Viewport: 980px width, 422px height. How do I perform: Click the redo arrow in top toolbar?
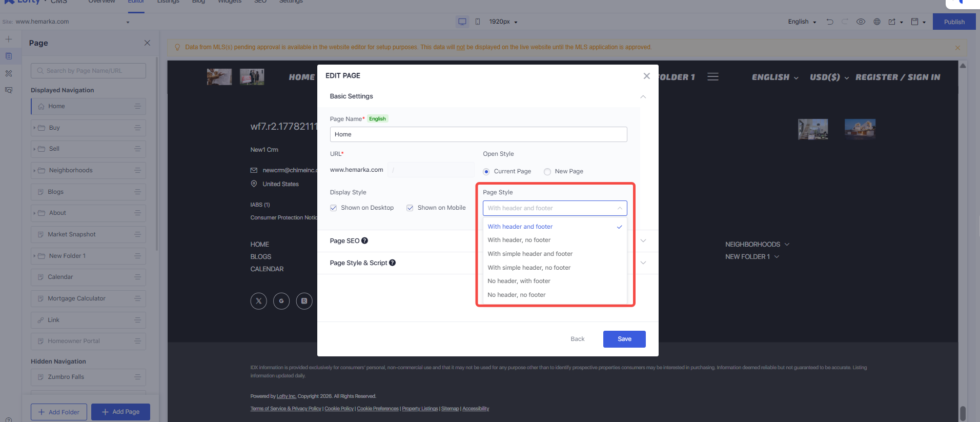click(845, 22)
